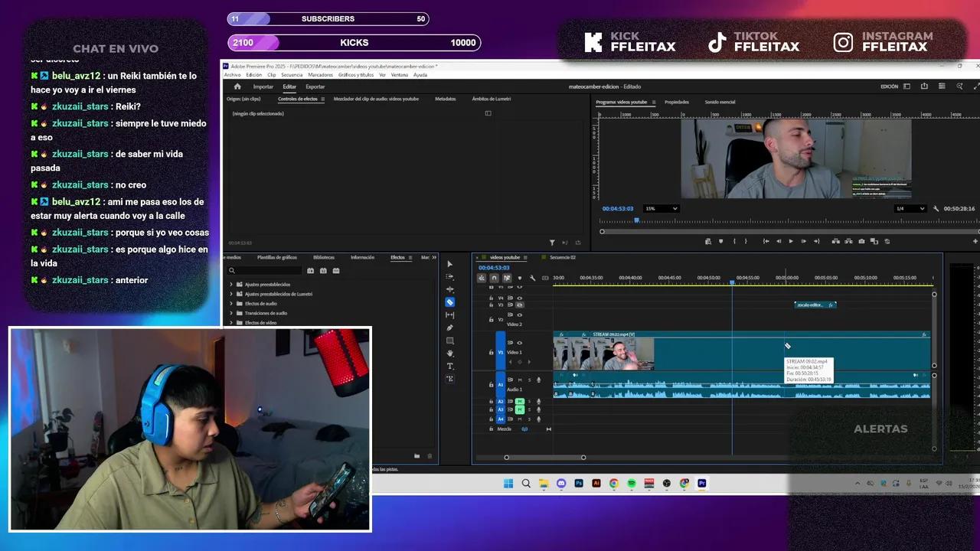
Task: Expand Transiciones de audio folder
Action: (x=231, y=313)
